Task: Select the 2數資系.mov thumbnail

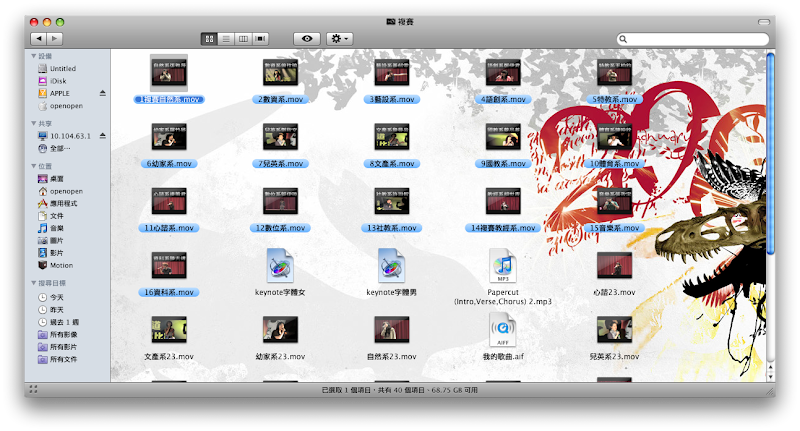Action: [280, 72]
